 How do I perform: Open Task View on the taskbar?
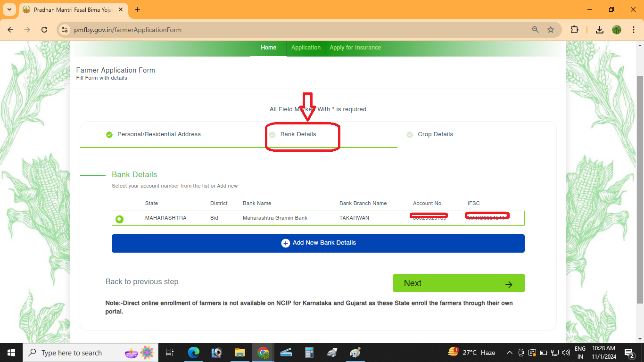tap(169, 352)
